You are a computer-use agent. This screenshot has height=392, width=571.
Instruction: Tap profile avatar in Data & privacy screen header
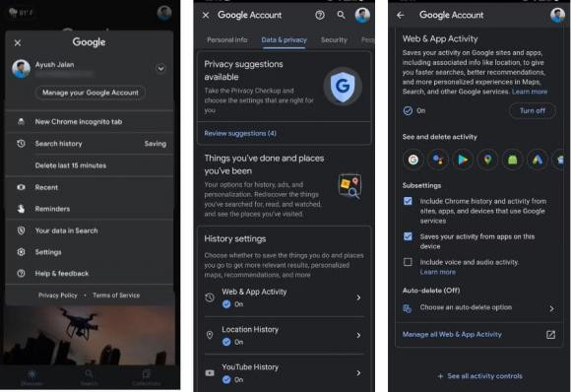362,16
